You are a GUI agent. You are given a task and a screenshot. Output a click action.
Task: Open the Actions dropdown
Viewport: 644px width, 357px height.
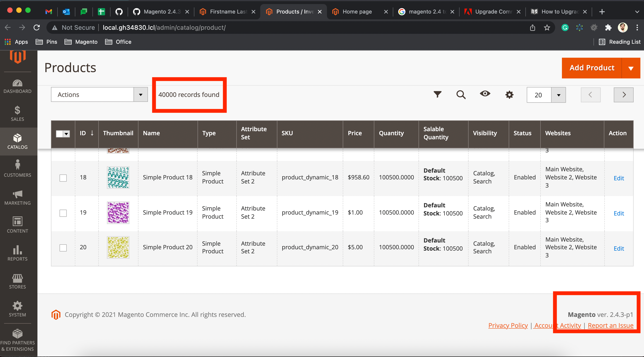(99, 94)
